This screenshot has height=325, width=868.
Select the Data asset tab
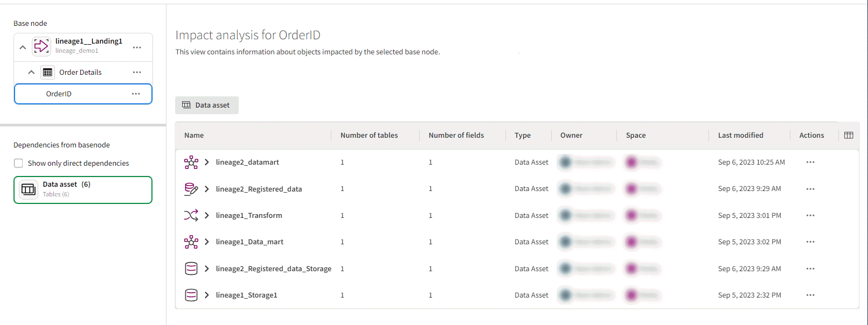[x=207, y=105]
